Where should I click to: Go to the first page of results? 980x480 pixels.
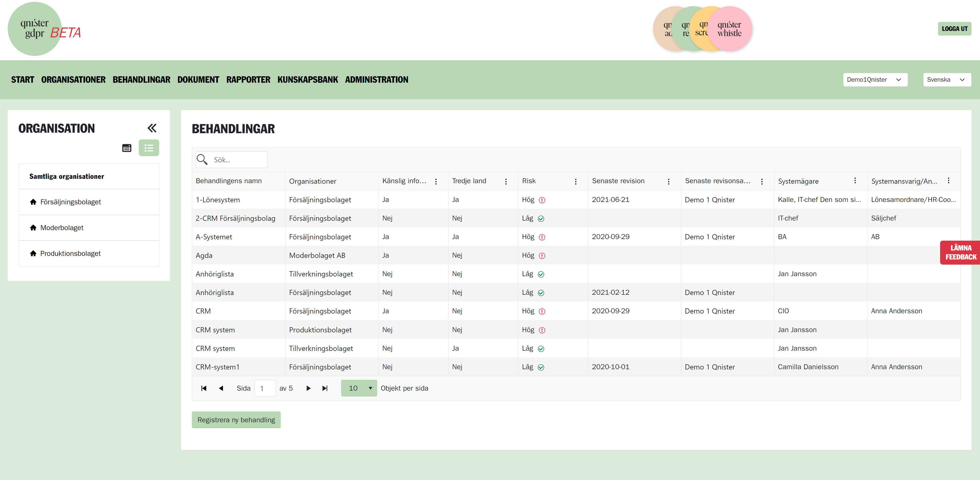[x=203, y=388]
